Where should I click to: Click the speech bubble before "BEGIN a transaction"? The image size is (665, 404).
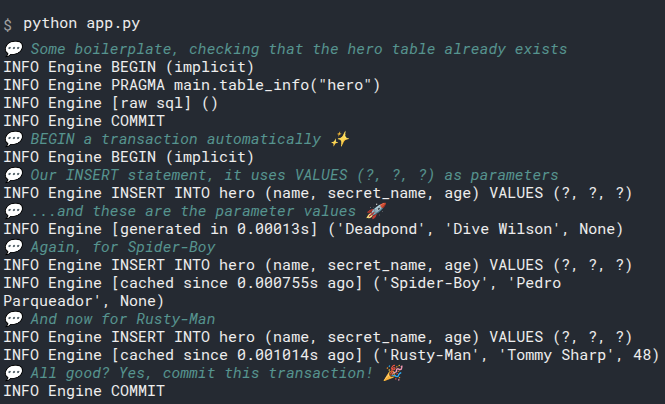[x=13, y=138]
